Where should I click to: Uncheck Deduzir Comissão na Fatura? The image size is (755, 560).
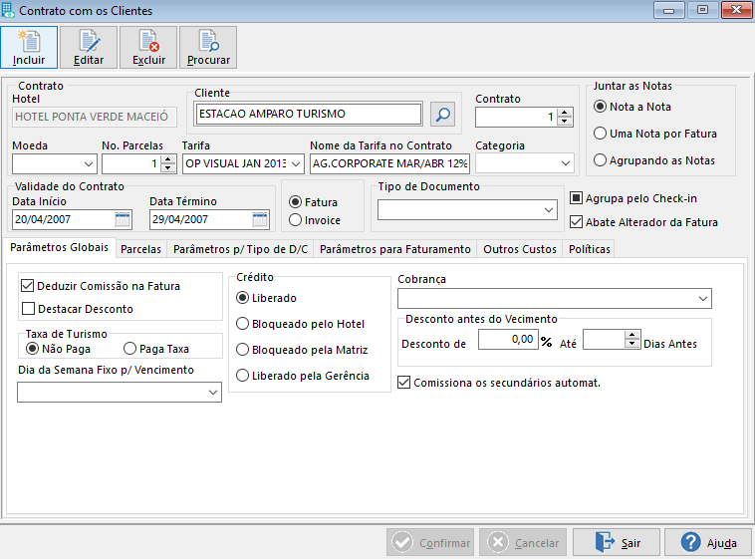pos(102,286)
